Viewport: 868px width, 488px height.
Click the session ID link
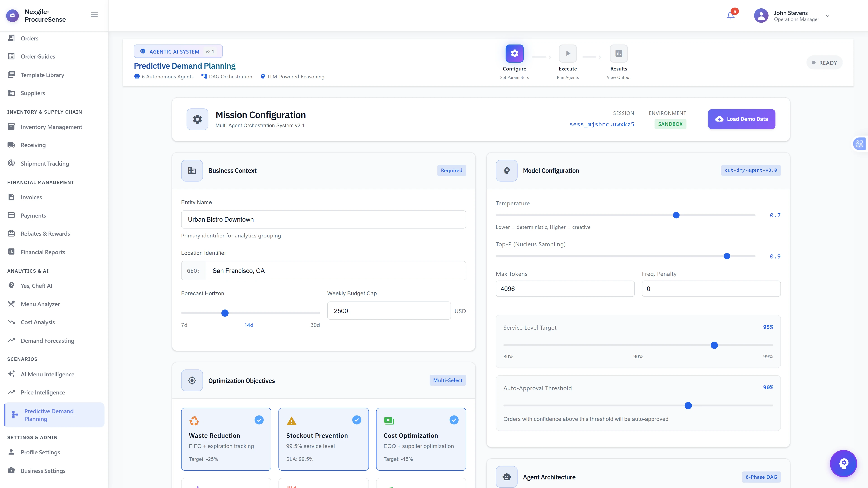[602, 124]
